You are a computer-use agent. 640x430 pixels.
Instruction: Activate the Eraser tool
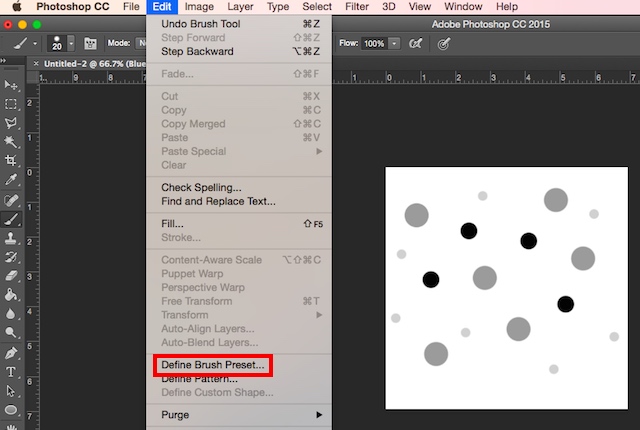[x=12, y=276]
